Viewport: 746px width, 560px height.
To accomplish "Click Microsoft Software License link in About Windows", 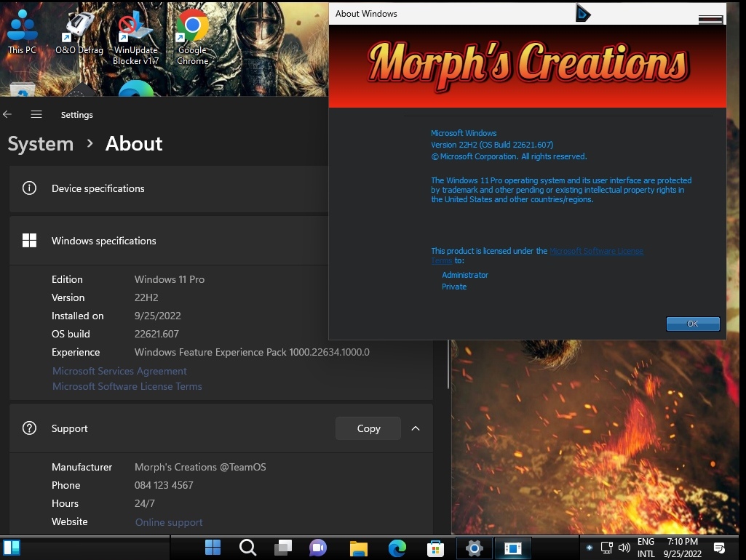I will click(596, 251).
